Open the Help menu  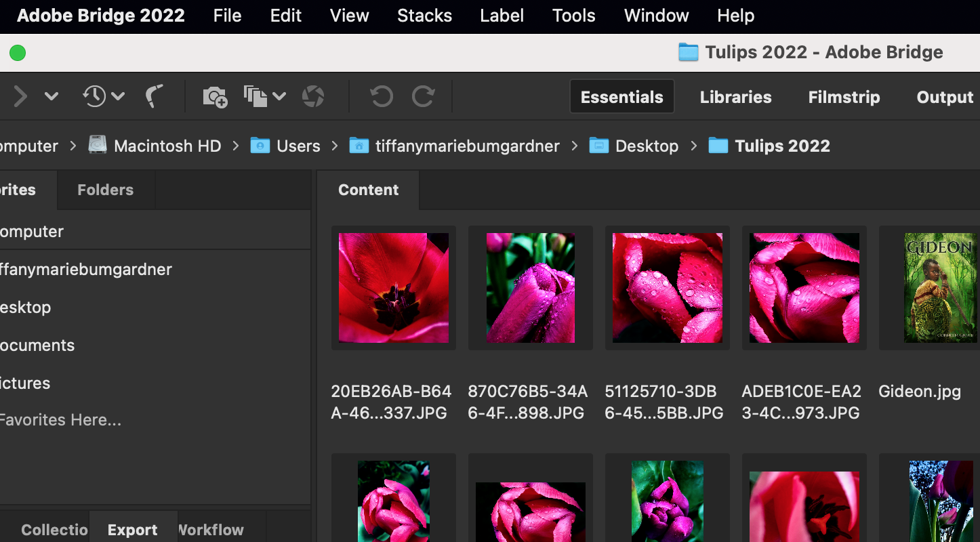tap(736, 16)
